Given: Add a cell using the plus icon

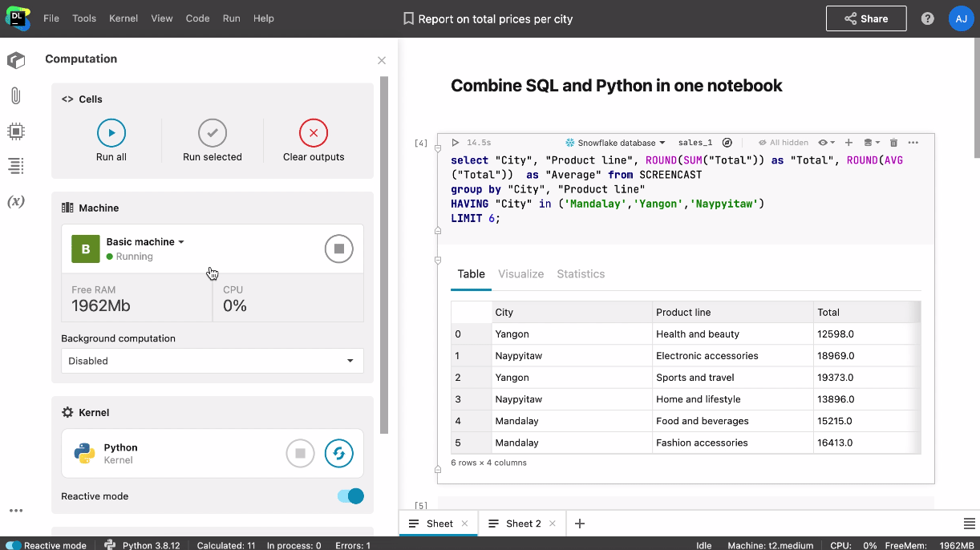Looking at the screenshot, I should click(x=848, y=143).
